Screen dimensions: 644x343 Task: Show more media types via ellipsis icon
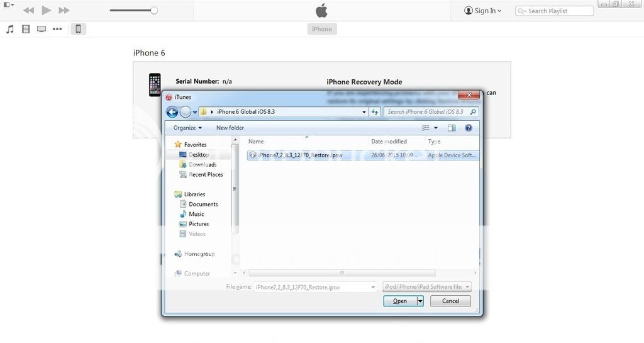pos(57,29)
